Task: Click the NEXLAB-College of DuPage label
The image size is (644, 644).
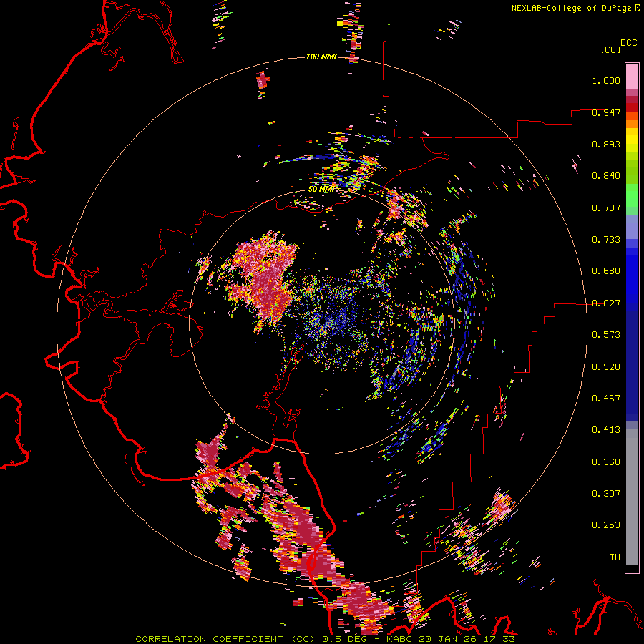Action: [571, 8]
